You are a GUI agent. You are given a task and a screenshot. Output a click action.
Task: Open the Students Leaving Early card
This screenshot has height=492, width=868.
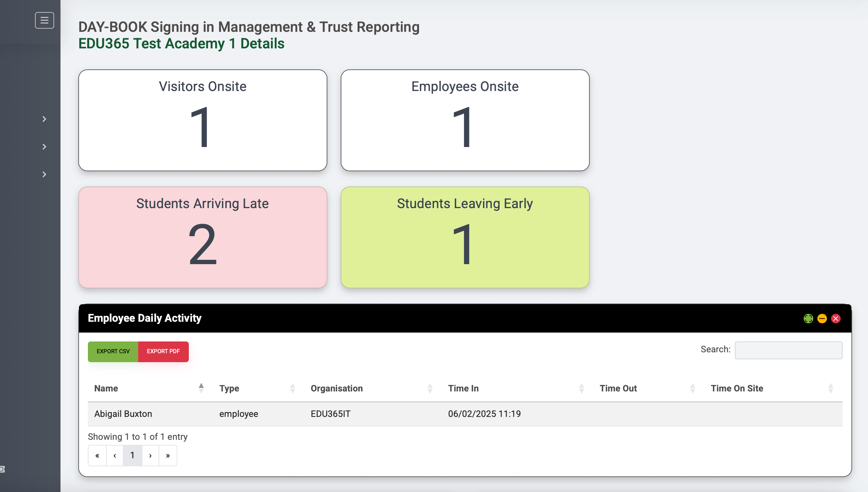pos(465,237)
